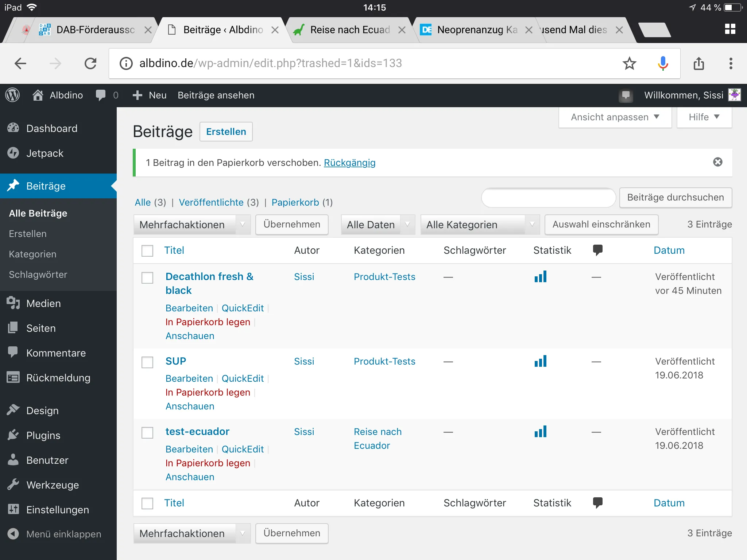Open Einstellungen in the sidebar
Image resolution: width=747 pixels, height=560 pixels.
58,510
